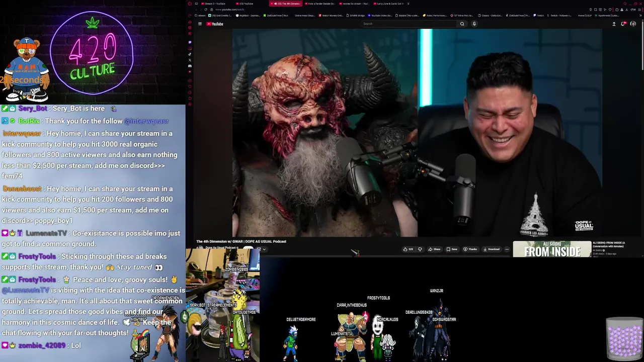
Task: Open YouTube notifications bell
Action: pos(623,24)
